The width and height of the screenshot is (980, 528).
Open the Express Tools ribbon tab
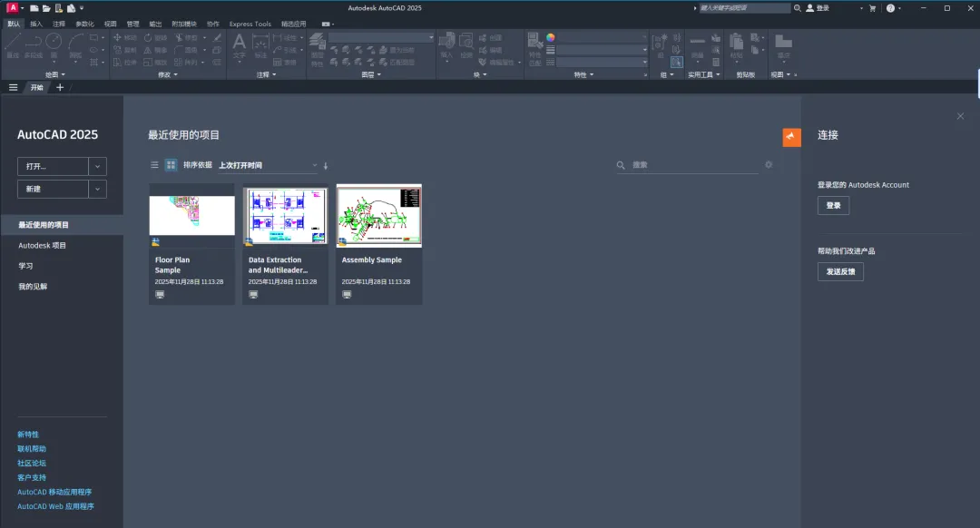click(x=250, y=24)
